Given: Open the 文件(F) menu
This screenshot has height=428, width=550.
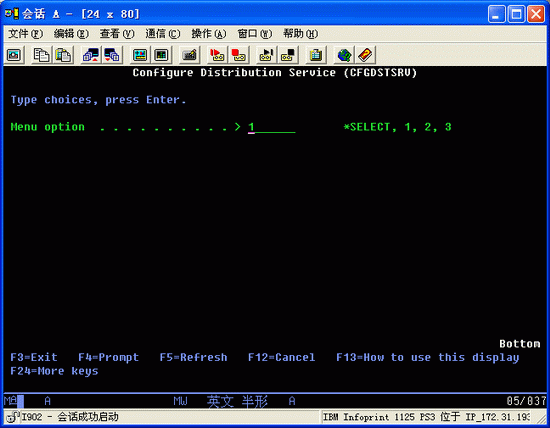Looking at the screenshot, I should (x=26, y=34).
